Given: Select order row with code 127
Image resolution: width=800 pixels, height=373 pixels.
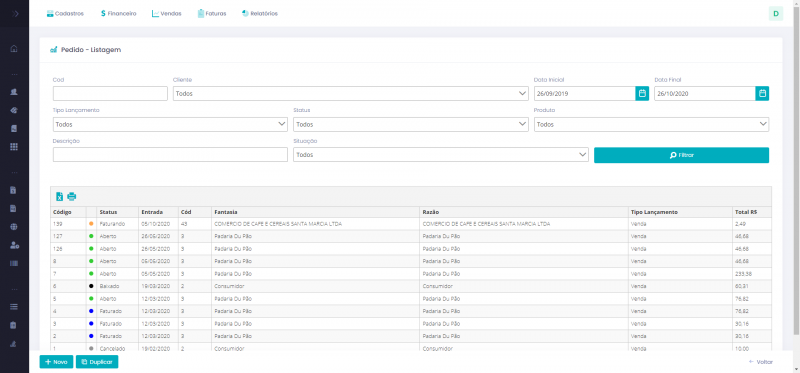Looking at the screenshot, I should 411,236.
